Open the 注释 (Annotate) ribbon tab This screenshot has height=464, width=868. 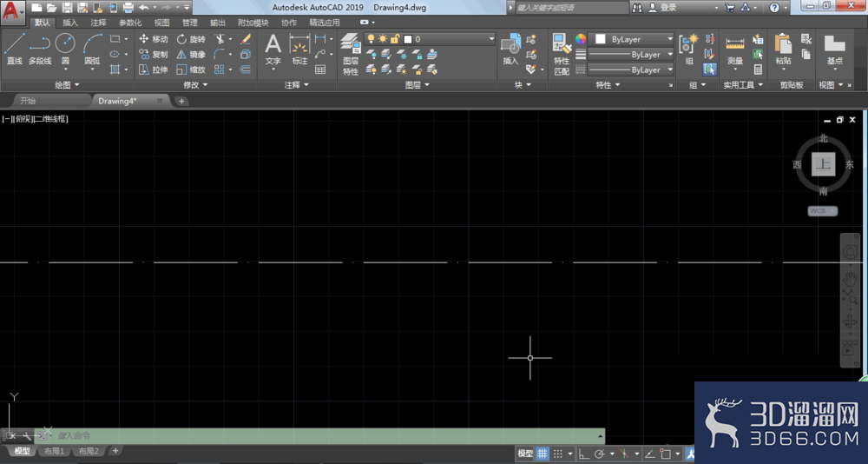99,23
